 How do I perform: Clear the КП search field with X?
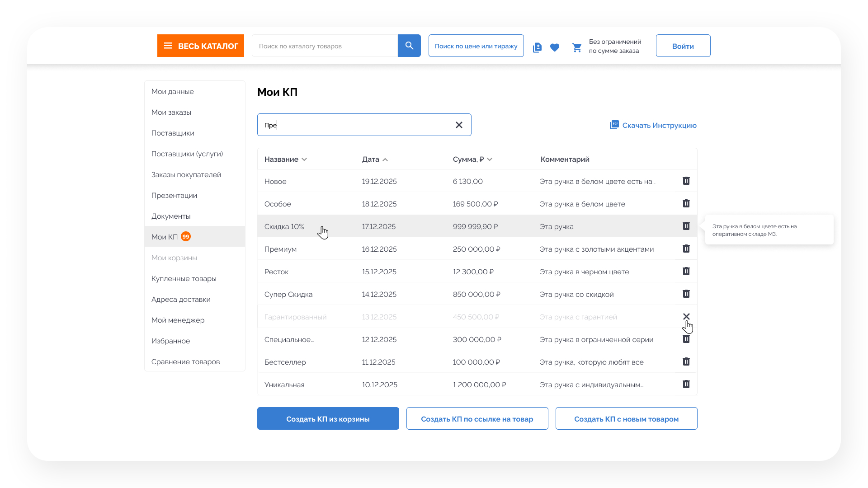pyautogui.click(x=459, y=125)
